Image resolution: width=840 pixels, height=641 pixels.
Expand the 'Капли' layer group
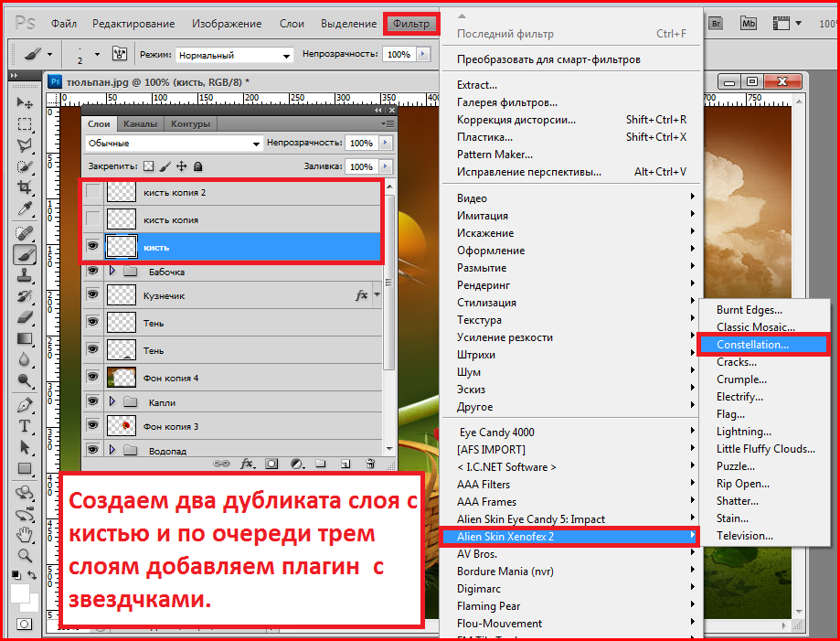[112, 402]
